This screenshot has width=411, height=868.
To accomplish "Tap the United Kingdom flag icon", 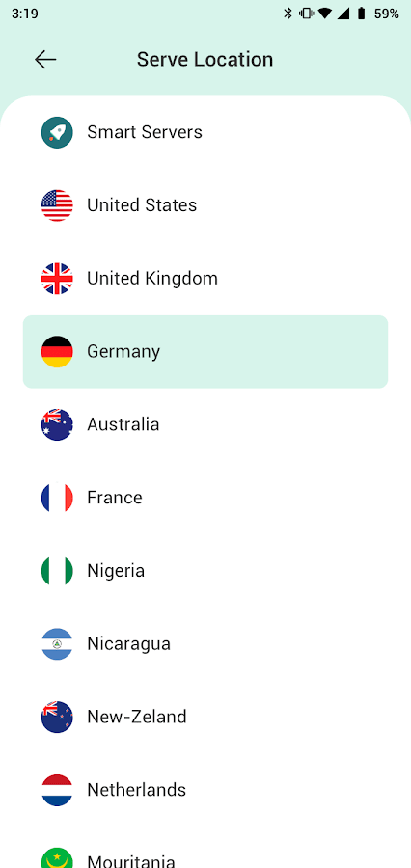I will (57, 279).
